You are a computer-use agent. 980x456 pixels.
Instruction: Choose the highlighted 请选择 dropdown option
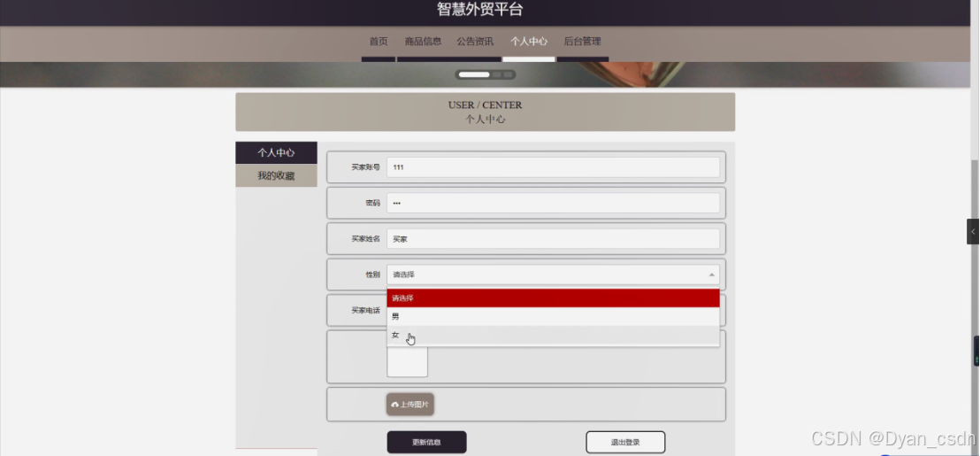[553, 298]
